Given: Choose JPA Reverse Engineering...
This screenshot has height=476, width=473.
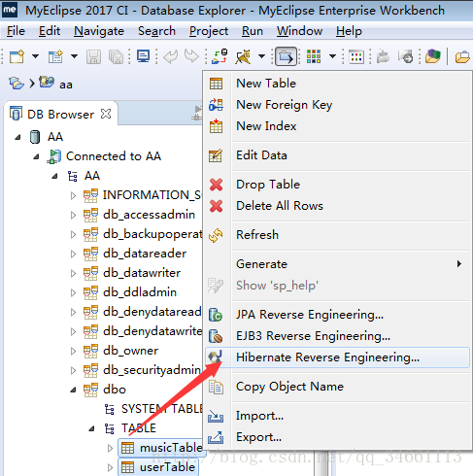Looking at the screenshot, I should pyautogui.click(x=337, y=315).
